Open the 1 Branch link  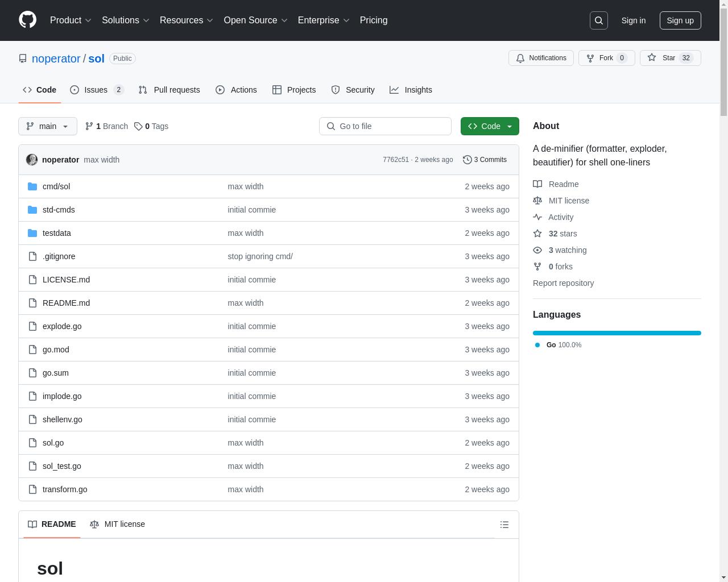tap(106, 126)
